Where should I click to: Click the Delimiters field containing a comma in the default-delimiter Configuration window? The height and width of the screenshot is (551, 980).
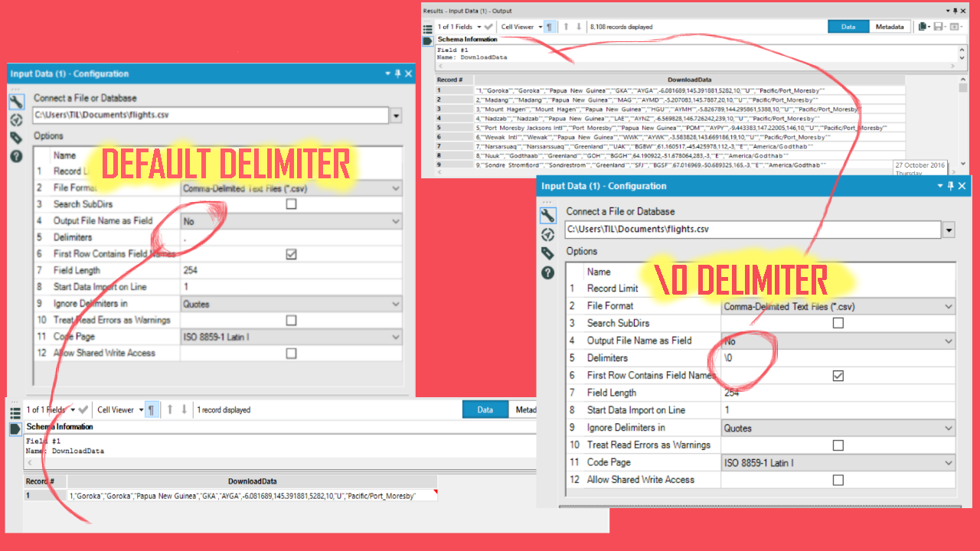[x=291, y=237]
